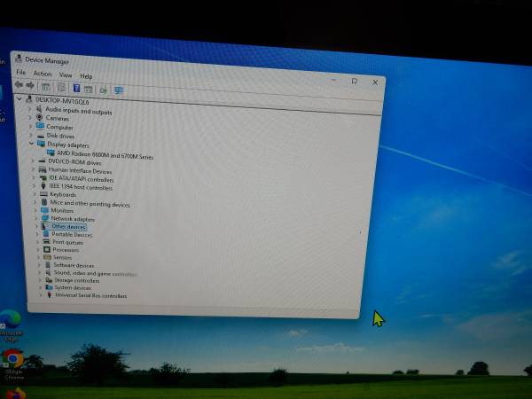Click the Forward arrow toolbar icon
This screenshot has height=399, width=532.
[29, 86]
